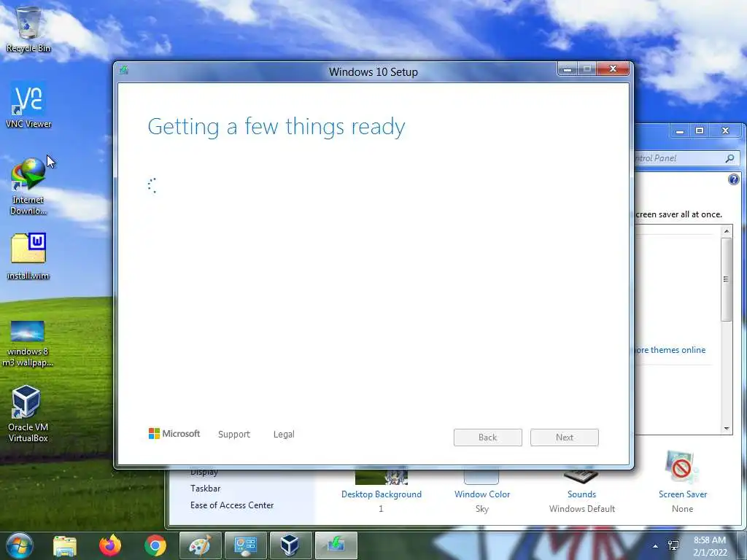747x560 pixels.
Task: Select Internet Download Manager desktop shortcut
Action: click(28, 186)
